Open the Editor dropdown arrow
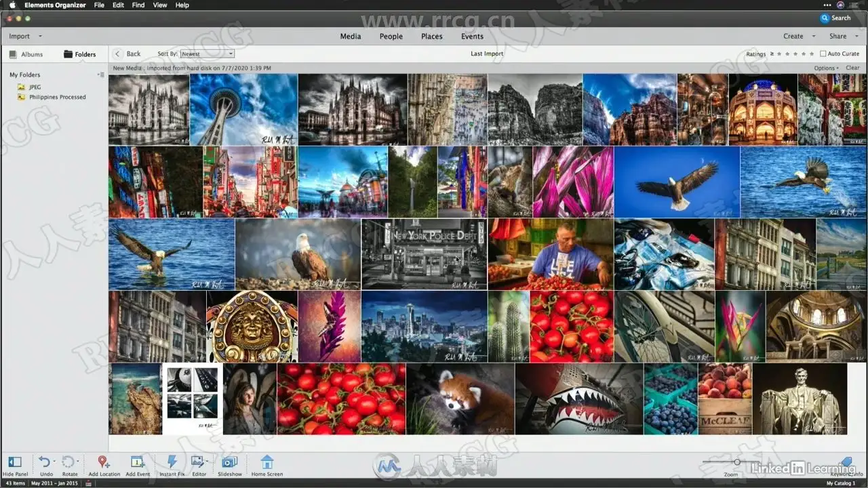 point(207,462)
